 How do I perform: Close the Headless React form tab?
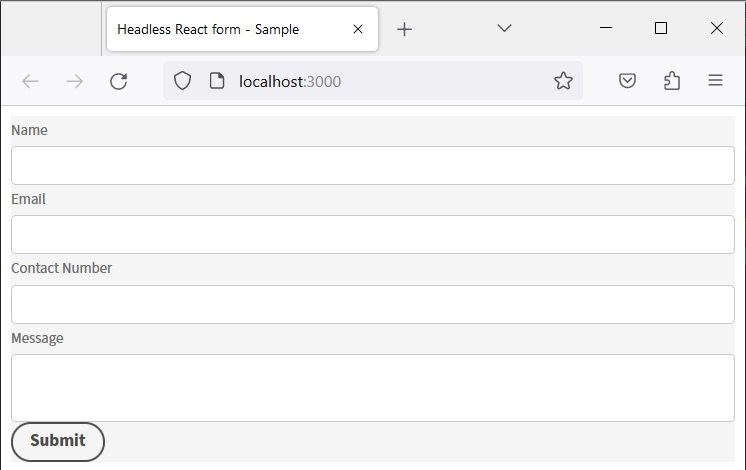point(358,30)
